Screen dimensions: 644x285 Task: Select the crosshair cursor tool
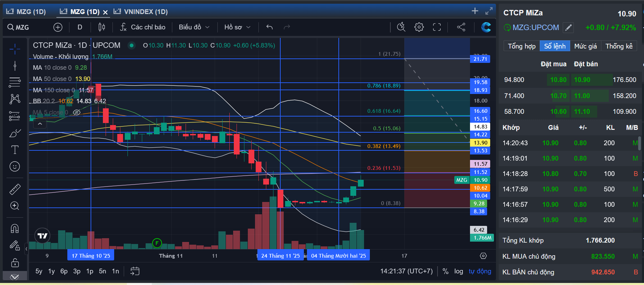pos(15,49)
